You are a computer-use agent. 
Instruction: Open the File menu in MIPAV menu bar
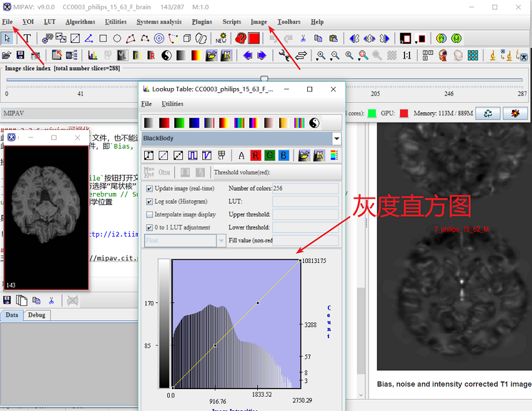[7, 22]
